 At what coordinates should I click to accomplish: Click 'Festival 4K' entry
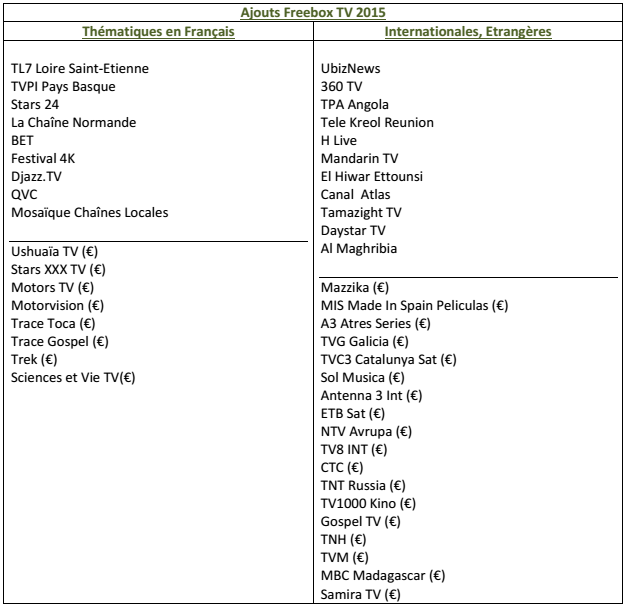(43, 158)
